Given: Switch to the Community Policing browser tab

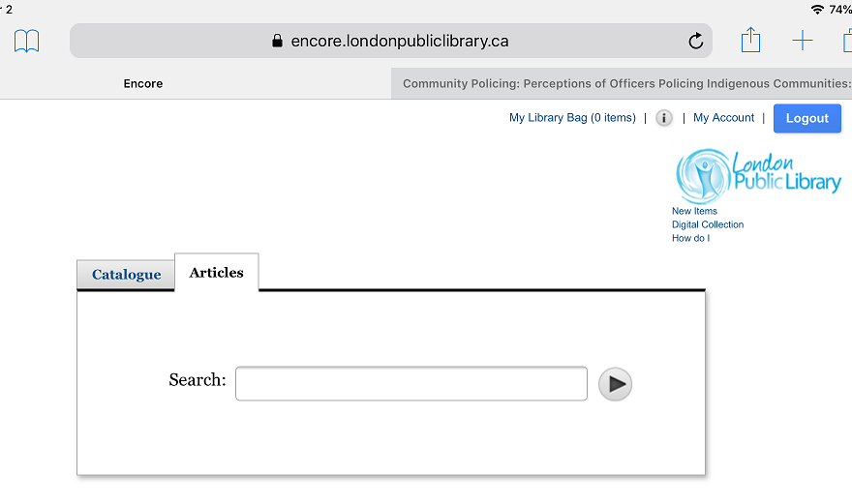Looking at the screenshot, I should [x=622, y=83].
